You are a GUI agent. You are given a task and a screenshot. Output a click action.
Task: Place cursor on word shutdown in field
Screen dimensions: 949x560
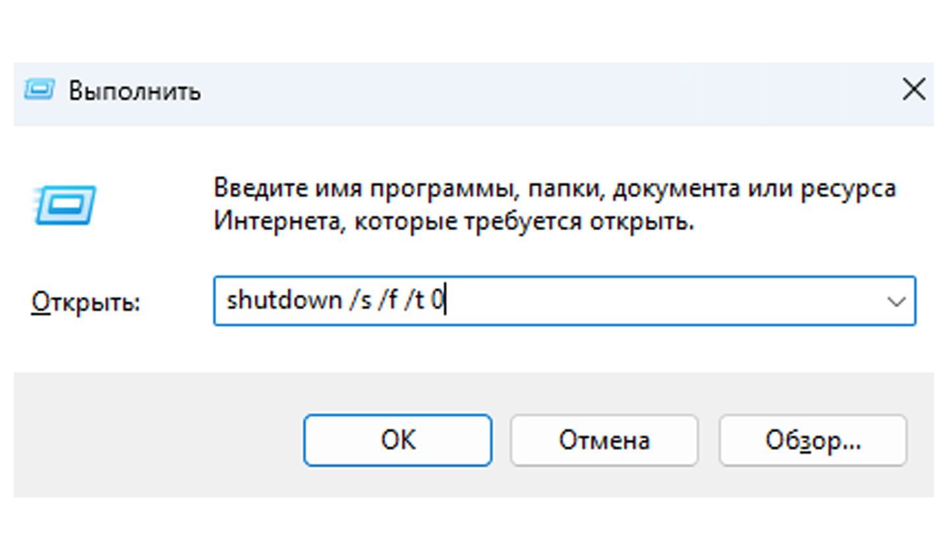click(x=284, y=300)
